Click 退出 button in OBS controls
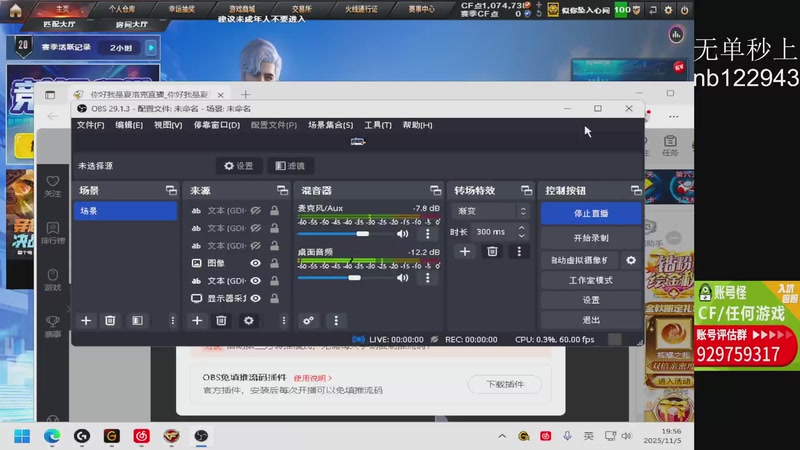 (591, 320)
